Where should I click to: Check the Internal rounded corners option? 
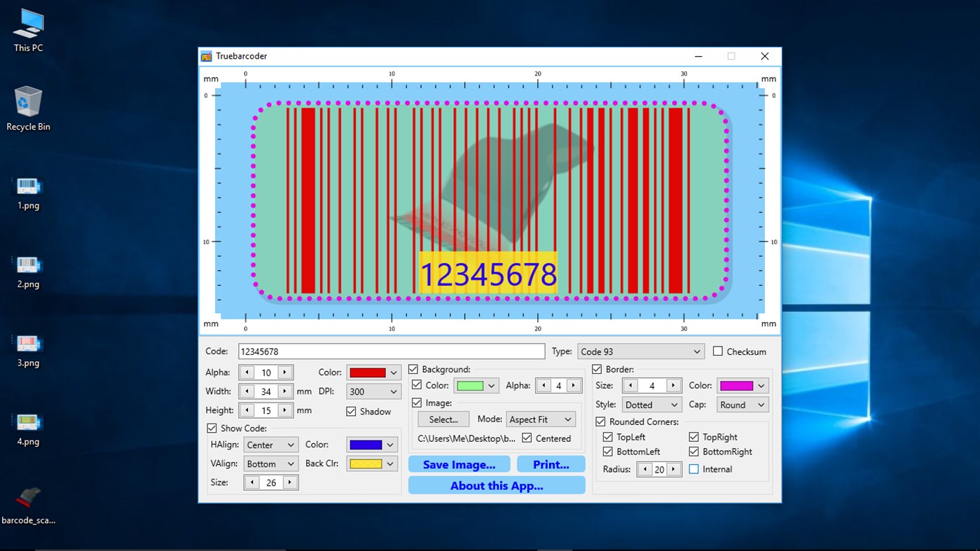(696, 469)
